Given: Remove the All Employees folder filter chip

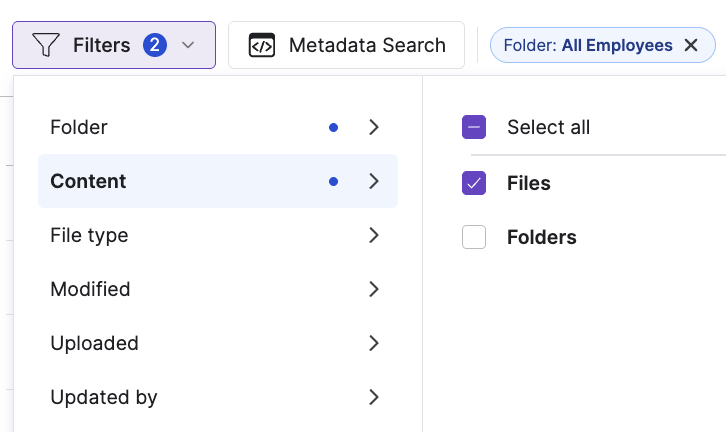Looking at the screenshot, I should 691,45.
